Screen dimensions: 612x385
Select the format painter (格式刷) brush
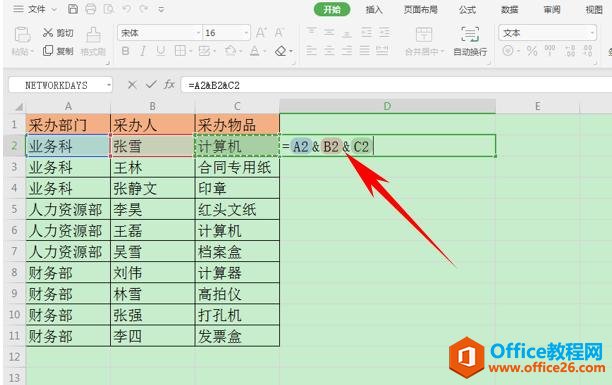click(x=93, y=42)
